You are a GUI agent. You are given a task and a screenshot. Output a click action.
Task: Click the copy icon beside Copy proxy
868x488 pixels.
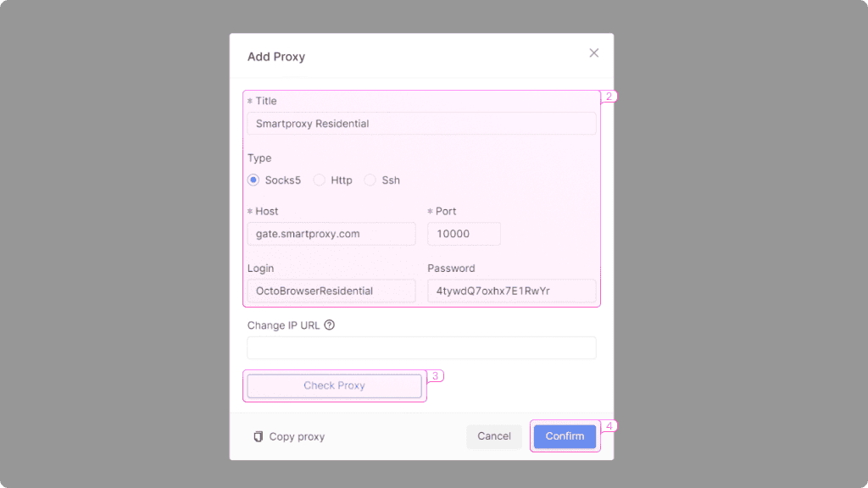pos(258,435)
